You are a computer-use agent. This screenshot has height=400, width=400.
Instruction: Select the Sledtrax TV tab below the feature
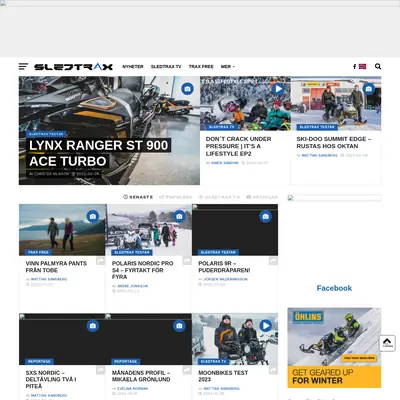pyautogui.click(x=219, y=197)
